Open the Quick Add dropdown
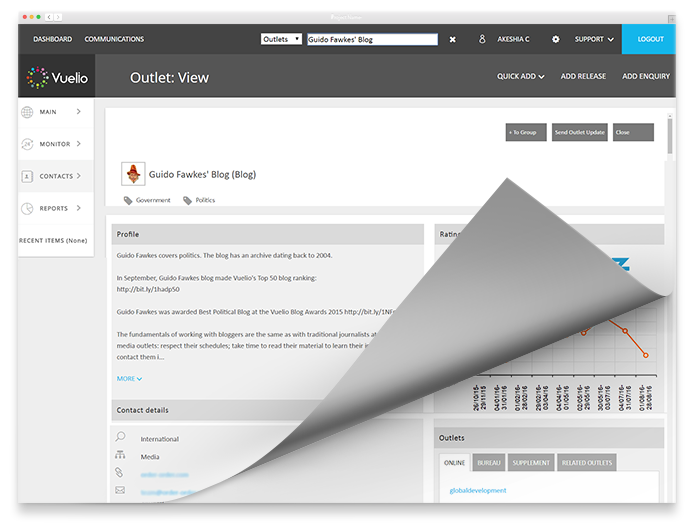This screenshot has height=525, width=694. coord(520,76)
